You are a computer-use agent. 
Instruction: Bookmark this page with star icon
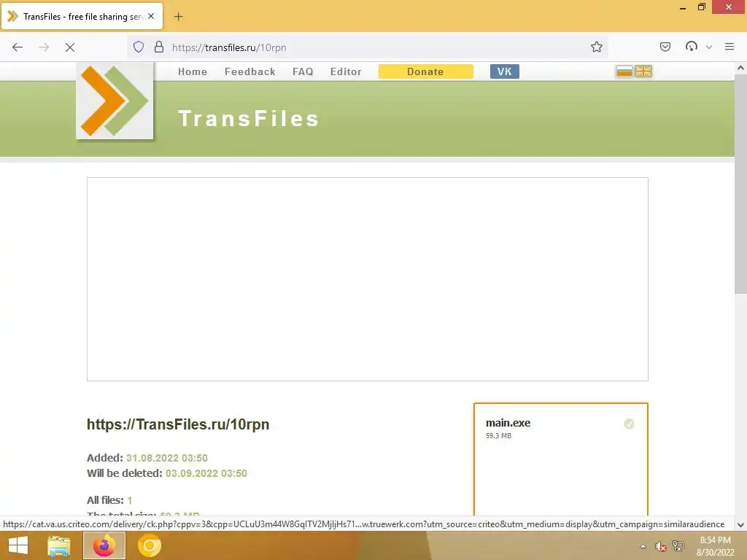pyautogui.click(x=597, y=47)
